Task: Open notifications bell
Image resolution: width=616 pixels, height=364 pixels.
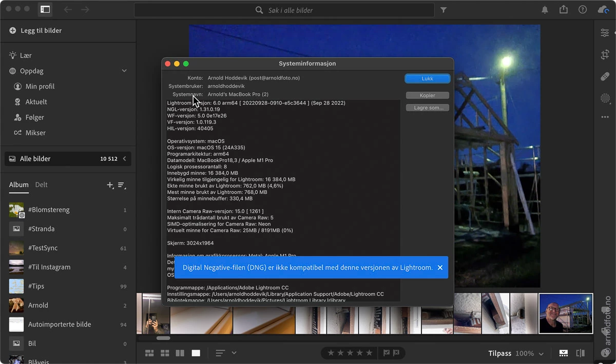Action: click(x=545, y=10)
